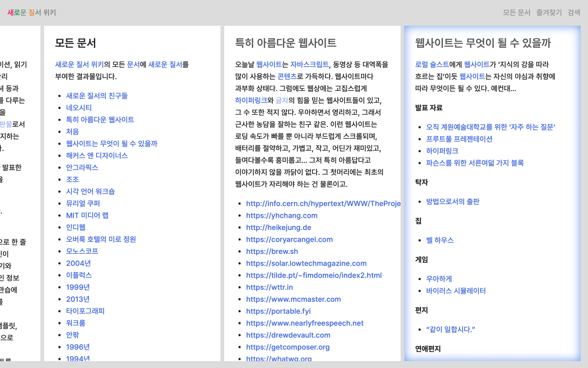Image resolution: width=588 pixels, height=368 pixels.
Task: Open the 타이포그래피 list link
Action: (85, 311)
